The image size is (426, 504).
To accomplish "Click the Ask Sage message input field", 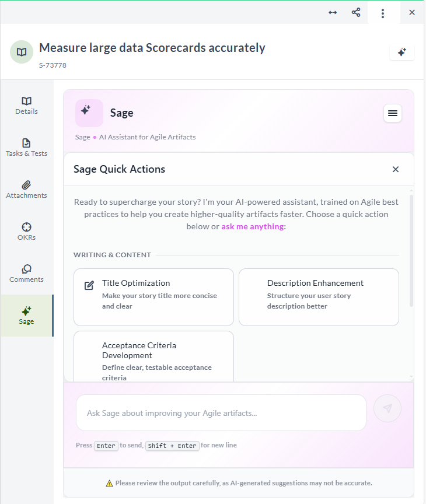I will coord(221,412).
